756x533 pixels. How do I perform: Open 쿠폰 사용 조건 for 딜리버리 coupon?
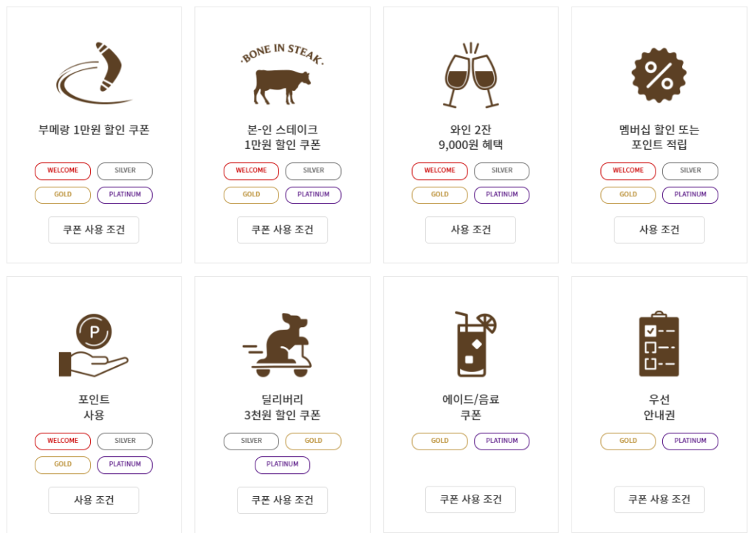pos(282,500)
